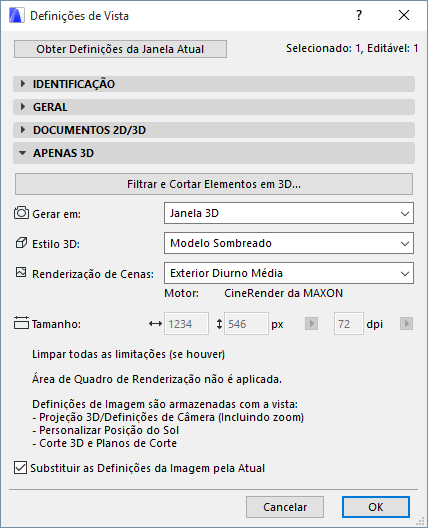The image size is (428, 528).
Task: Click the resolution field showing 72
Action: click(349, 324)
